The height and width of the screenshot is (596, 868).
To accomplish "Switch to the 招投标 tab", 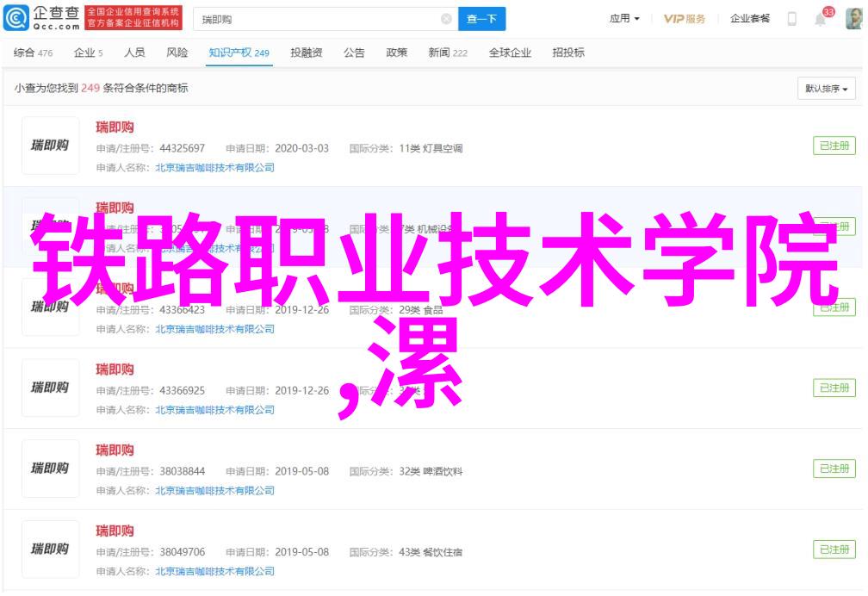I will (568, 53).
